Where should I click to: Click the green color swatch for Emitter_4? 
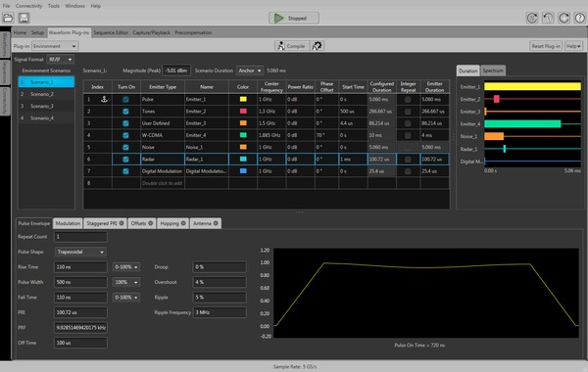pos(243,135)
